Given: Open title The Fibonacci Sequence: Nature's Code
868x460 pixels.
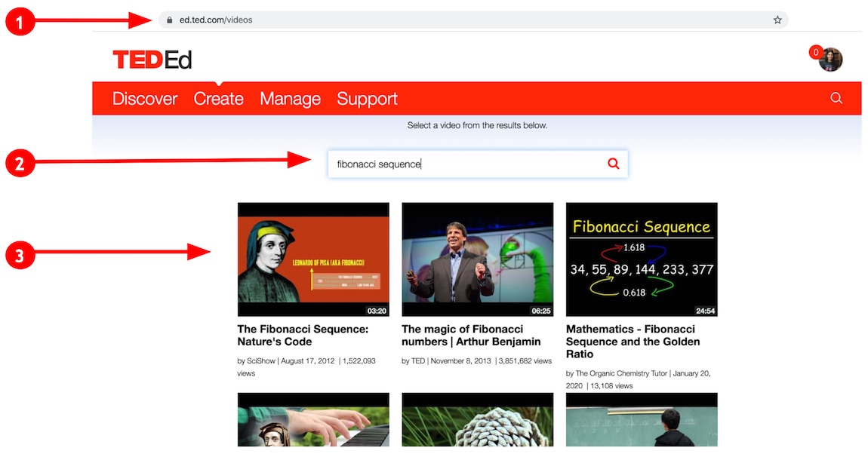Looking at the screenshot, I should [x=303, y=335].
